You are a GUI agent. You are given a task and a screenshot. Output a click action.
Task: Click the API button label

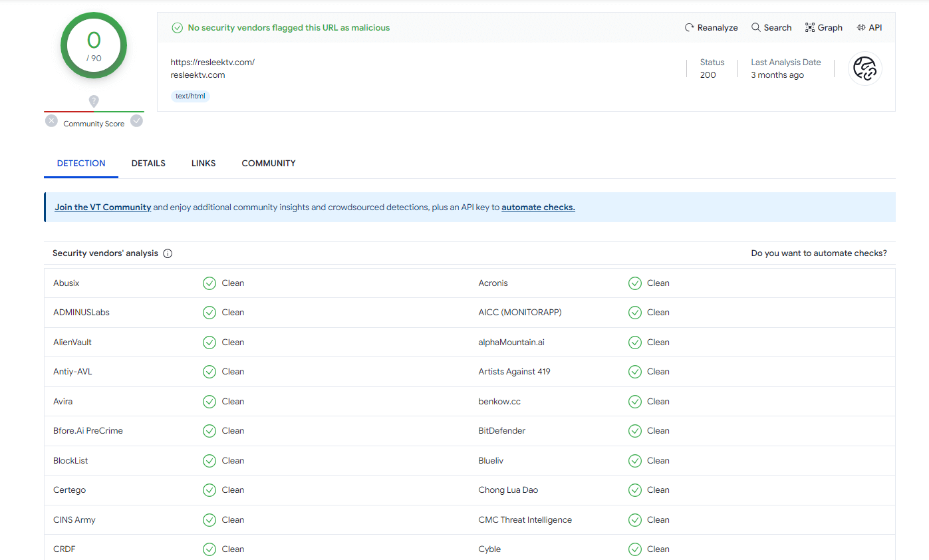(875, 28)
